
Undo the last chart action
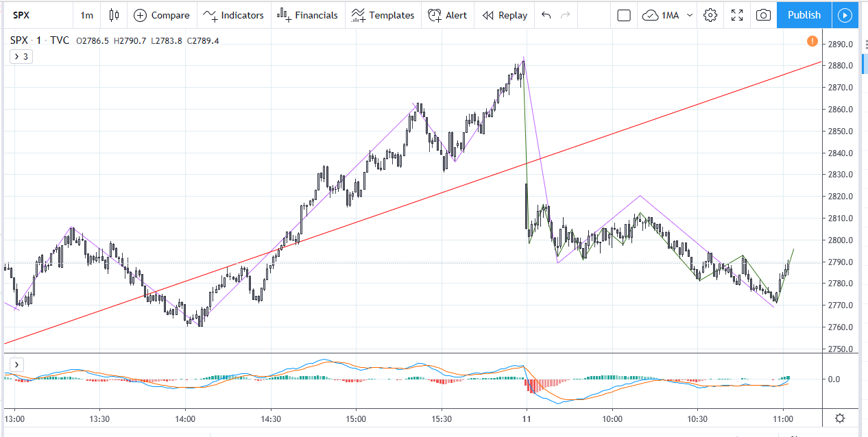coord(546,15)
